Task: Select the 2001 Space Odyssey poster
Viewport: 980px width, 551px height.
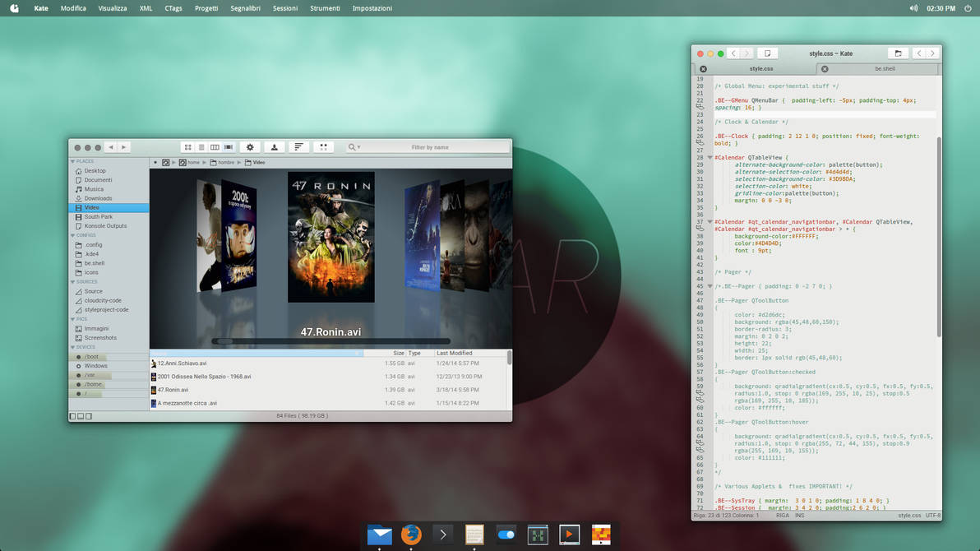Action: [238, 234]
